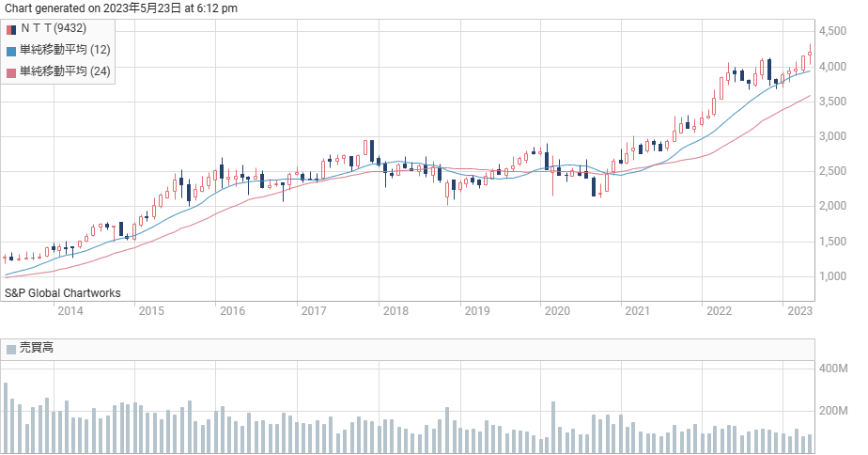Click the 400M volume axis label
This screenshot has height=455, width=868.
[833, 369]
